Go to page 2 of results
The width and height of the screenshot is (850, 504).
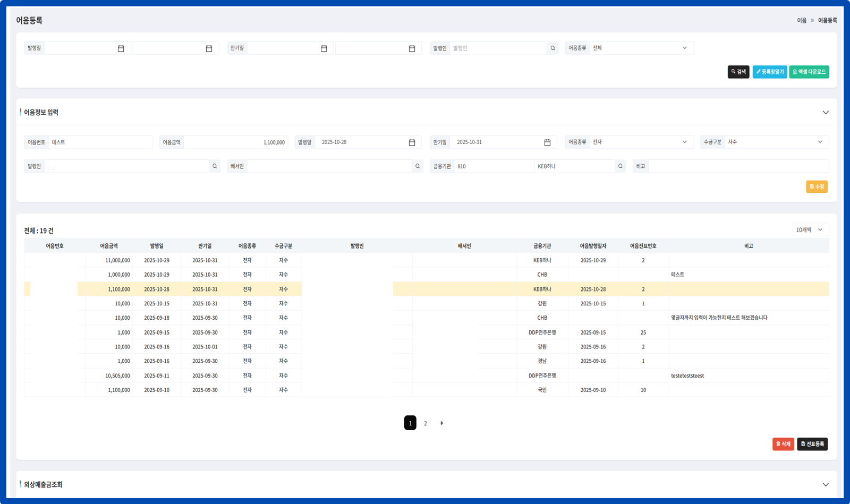tap(426, 423)
